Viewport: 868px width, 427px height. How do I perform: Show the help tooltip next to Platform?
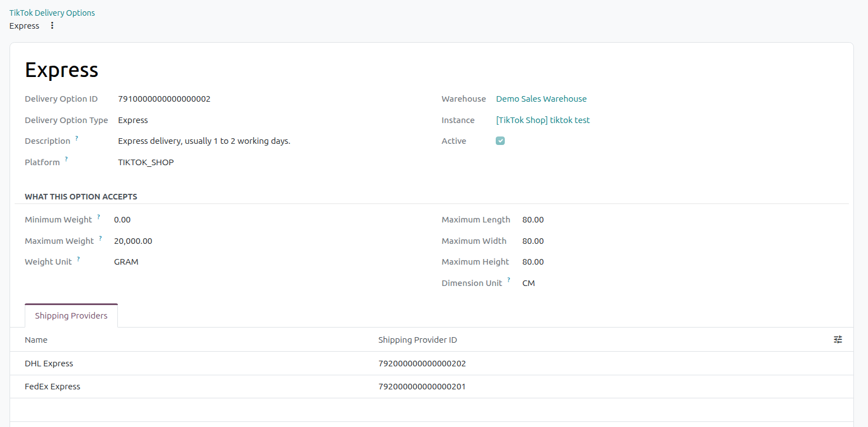(x=66, y=159)
